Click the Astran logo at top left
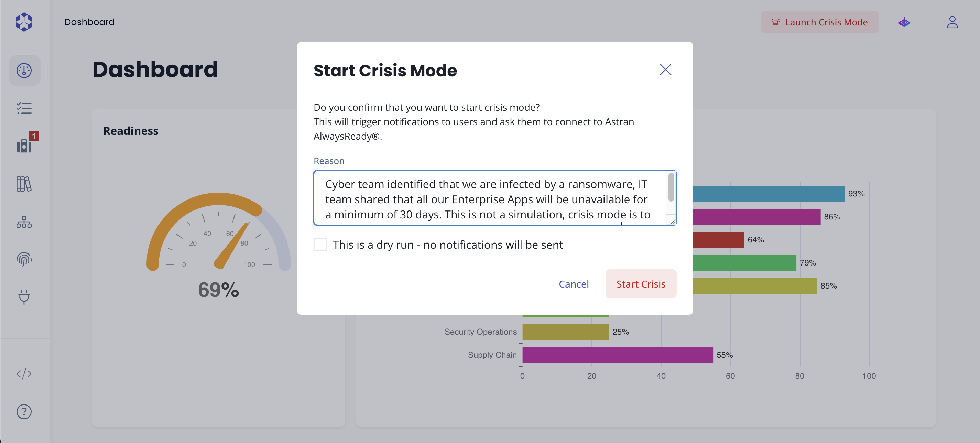 [24, 22]
